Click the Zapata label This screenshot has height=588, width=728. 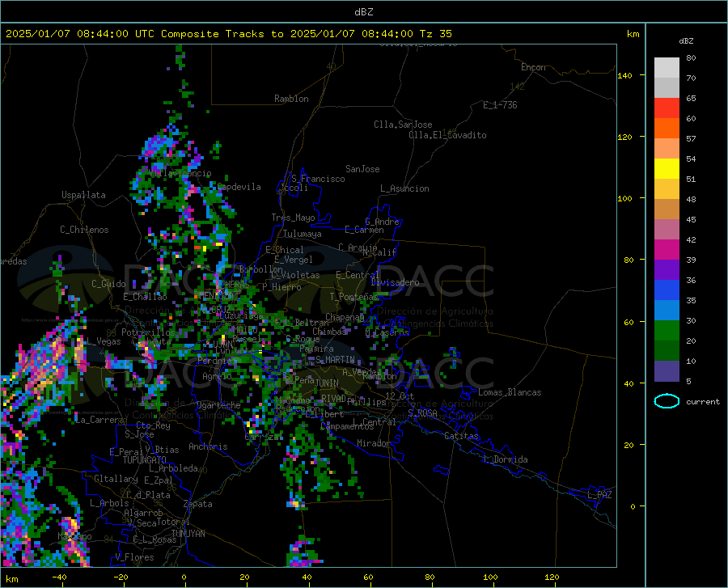pyautogui.click(x=198, y=504)
